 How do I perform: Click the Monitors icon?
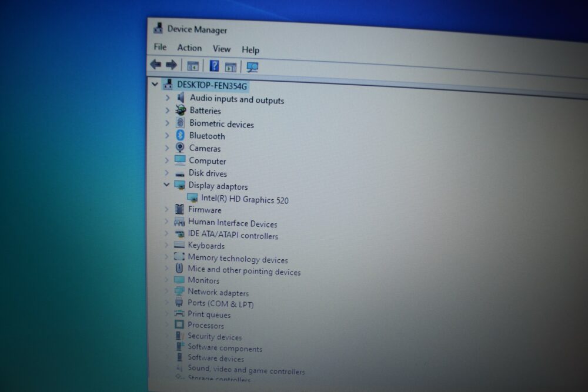179,280
